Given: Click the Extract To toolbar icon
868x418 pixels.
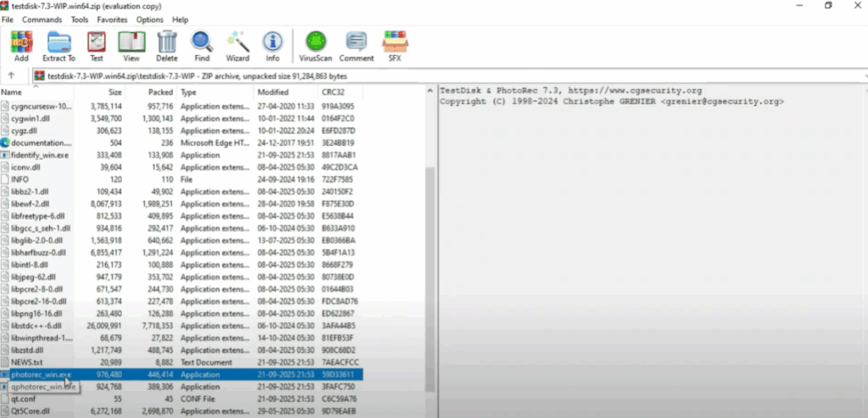Looking at the screenshot, I should (x=59, y=45).
